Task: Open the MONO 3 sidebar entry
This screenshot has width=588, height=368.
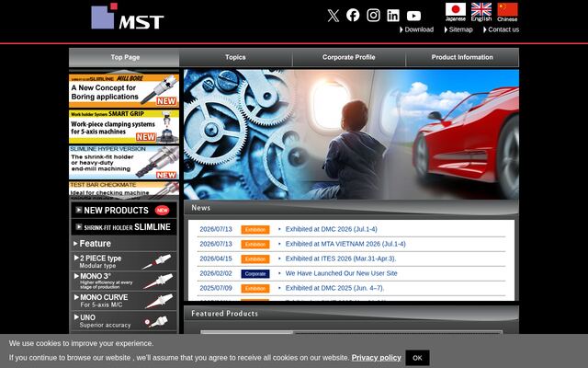Action: (x=124, y=281)
